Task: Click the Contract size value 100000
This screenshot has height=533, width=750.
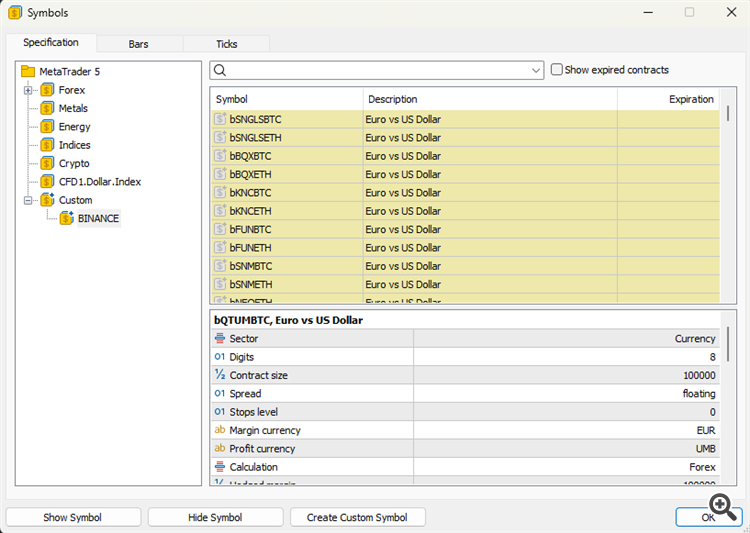Action: [699, 375]
